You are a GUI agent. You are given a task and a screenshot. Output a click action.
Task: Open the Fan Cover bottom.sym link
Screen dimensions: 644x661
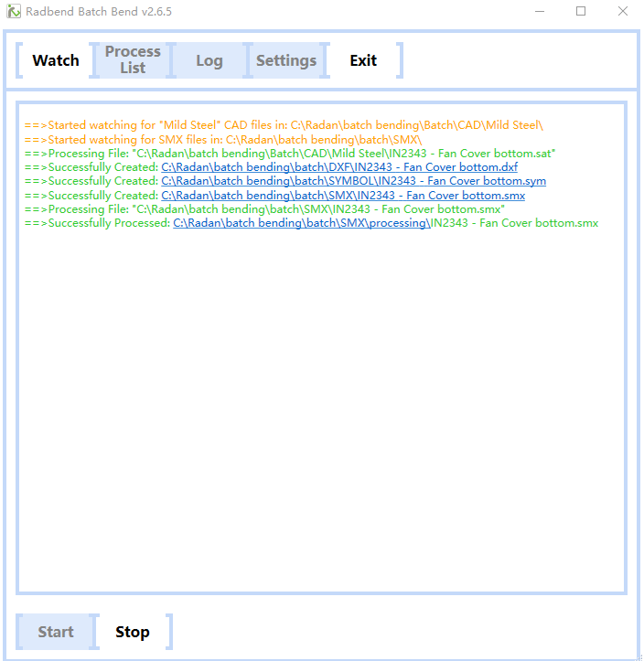pos(353,181)
